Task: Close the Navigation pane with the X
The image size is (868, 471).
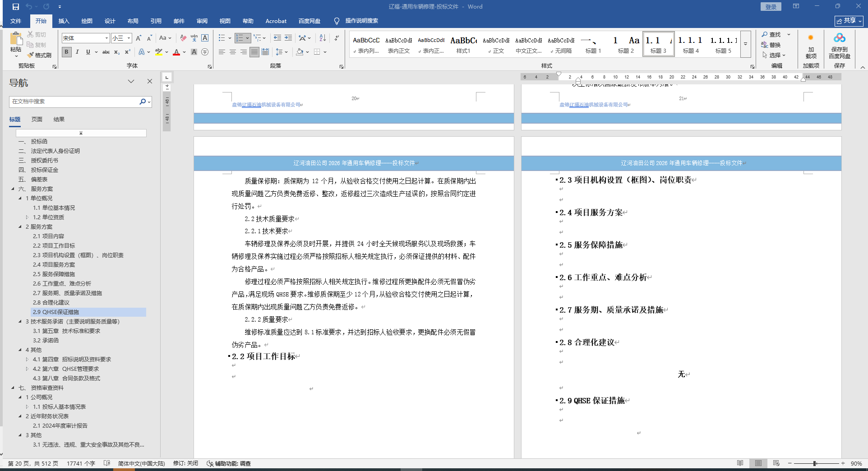Action: tap(150, 81)
